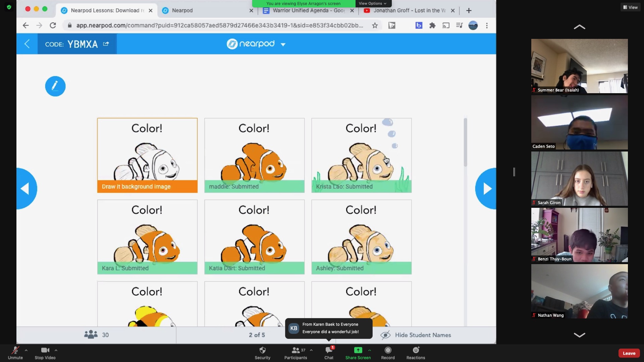Viewport: 644px width, 362px height.
Task: Open Zoom Reactions
Action: tap(416, 353)
